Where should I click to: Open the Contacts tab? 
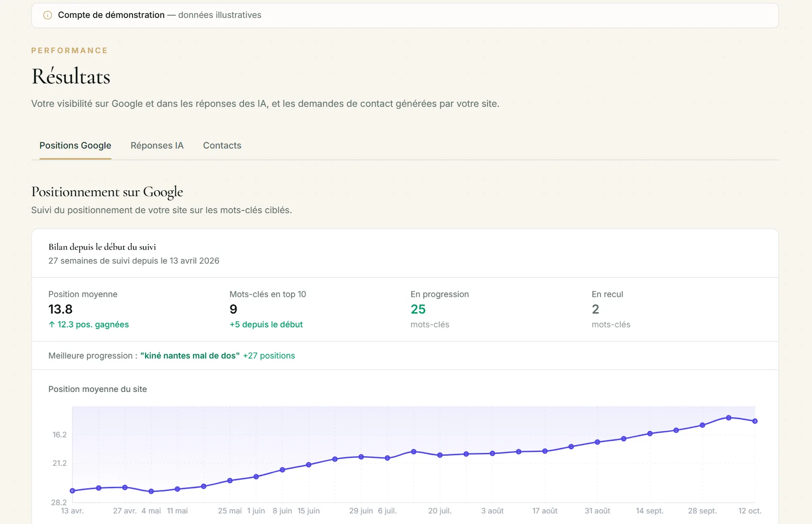coord(222,145)
